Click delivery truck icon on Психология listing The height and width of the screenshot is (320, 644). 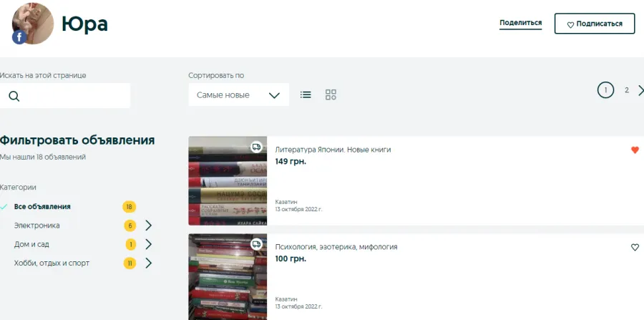(257, 244)
